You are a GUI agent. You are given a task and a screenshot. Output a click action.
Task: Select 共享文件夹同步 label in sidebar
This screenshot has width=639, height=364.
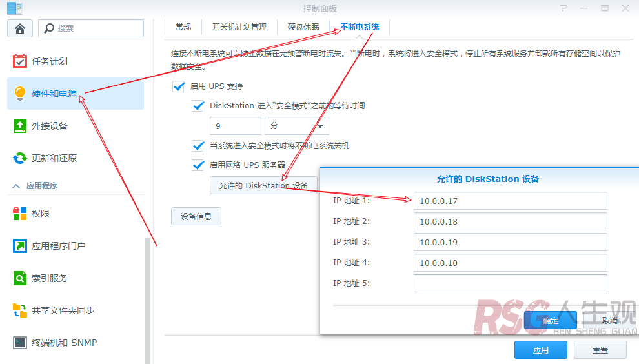coord(63,310)
